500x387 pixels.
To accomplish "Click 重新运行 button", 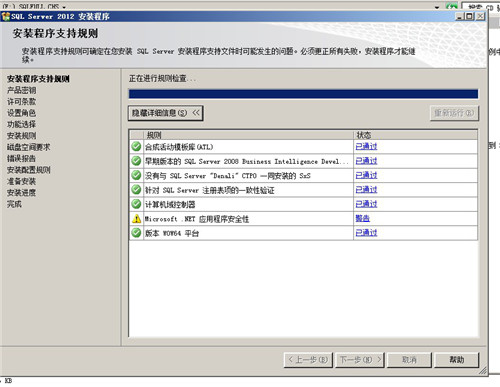I will click(x=454, y=113).
